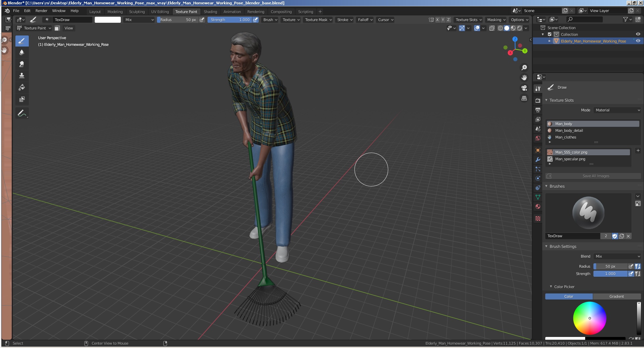The height and width of the screenshot is (348, 644).
Task: Open Particles properties tab
Action: 538,169
